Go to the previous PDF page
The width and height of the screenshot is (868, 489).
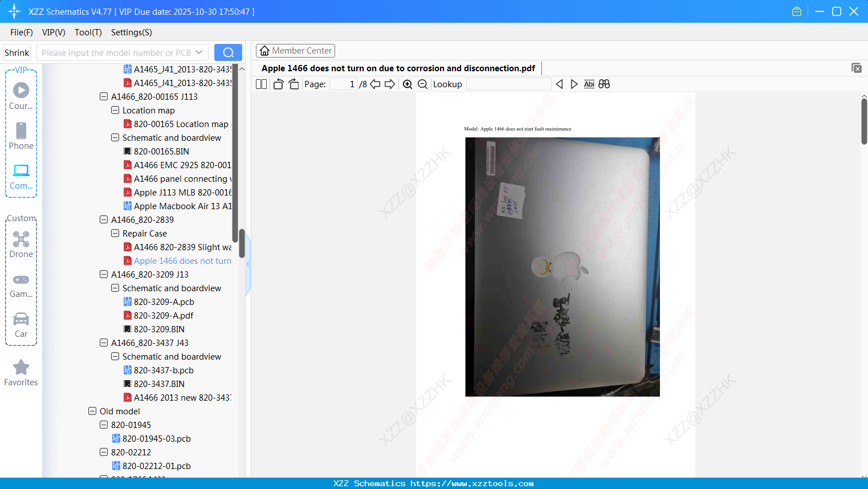tap(375, 84)
